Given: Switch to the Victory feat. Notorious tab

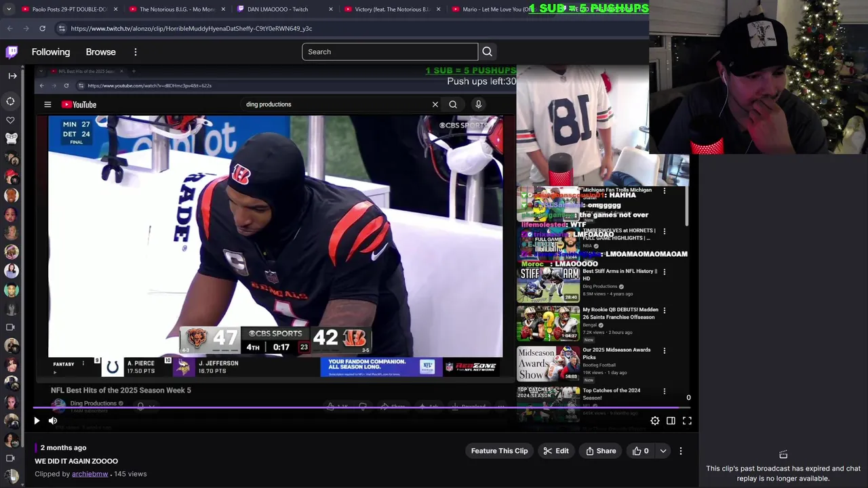Looking at the screenshot, I should pos(392,9).
